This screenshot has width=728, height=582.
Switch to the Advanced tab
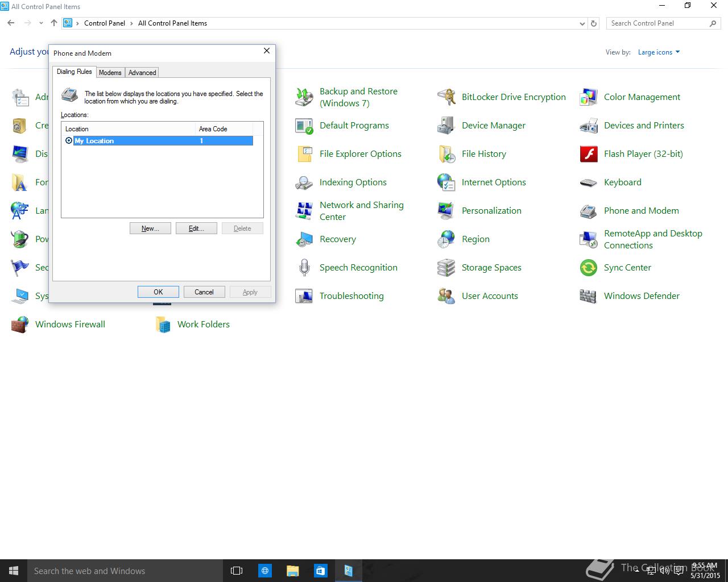(142, 73)
